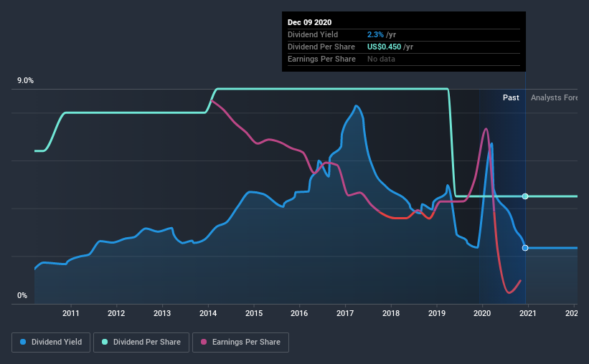
Task: Click the 2020 x-axis label
Action: click(482, 313)
